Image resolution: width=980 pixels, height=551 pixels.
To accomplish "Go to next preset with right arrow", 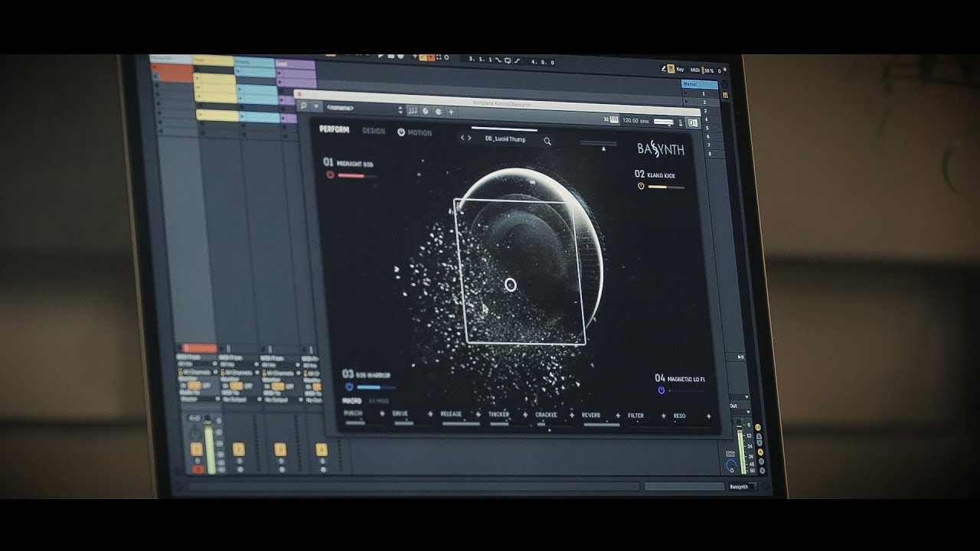I will [x=469, y=139].
